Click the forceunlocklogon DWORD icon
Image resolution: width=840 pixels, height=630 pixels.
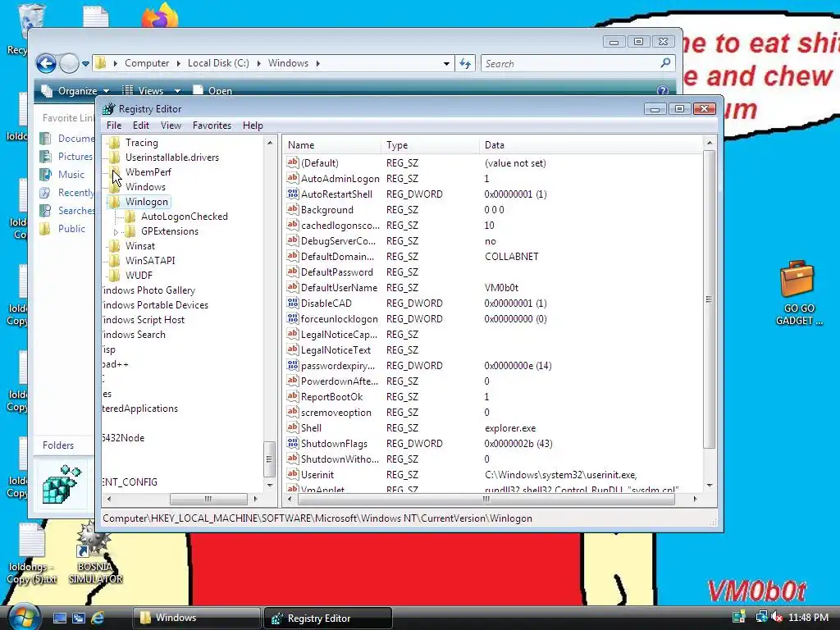pyautogui.click(x=293, y=318)
